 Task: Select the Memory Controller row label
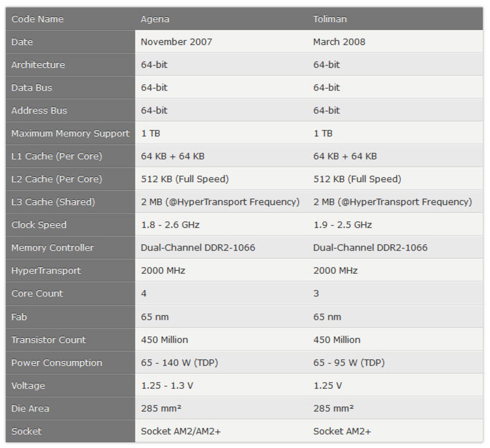[53, 248]
